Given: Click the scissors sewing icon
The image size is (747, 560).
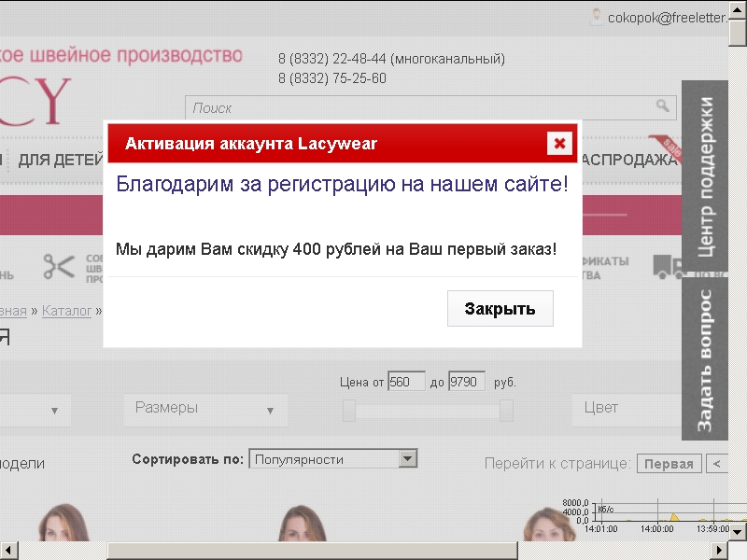Looking at the screenshot, I should [59, 266].
